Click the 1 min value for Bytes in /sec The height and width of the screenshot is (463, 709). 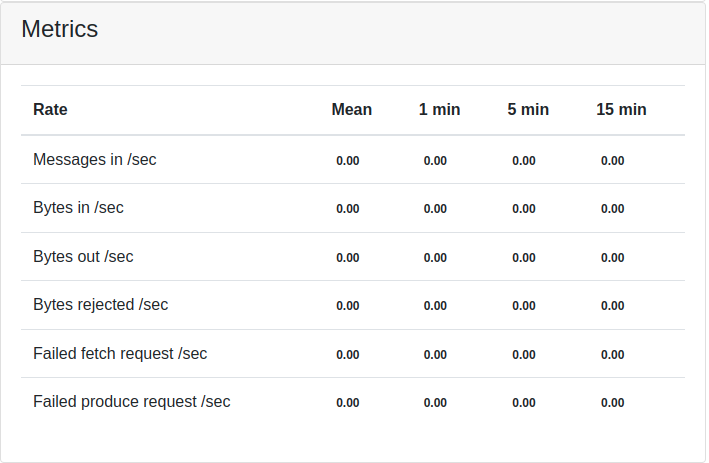pyautogui.click(x=435, y=209)
